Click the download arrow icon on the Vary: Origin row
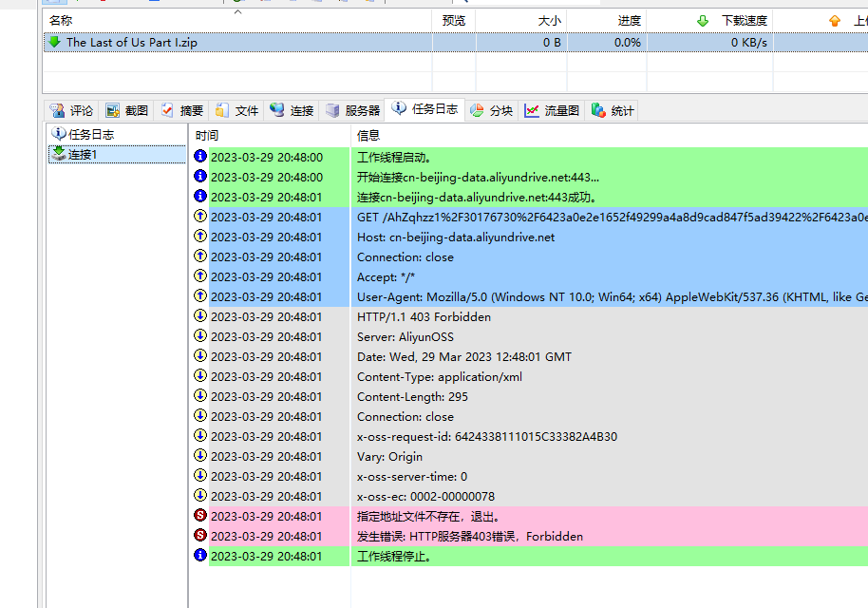 [x=200, y=455]
